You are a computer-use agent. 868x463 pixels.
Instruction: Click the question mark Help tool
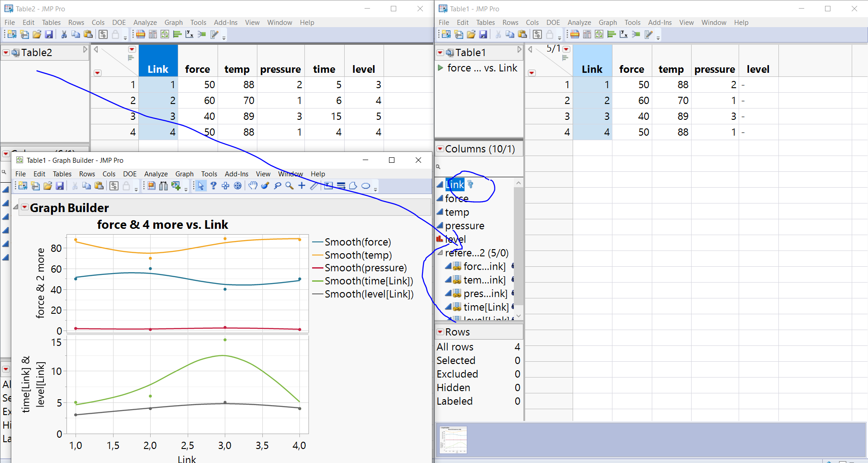pyautogui.click(x=213, y=185)
